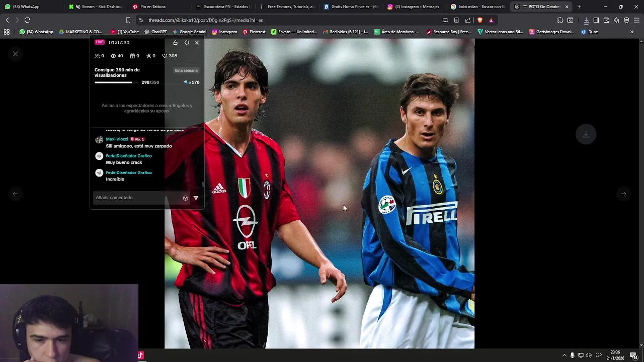Open the 'Esta semana' period selector

(x=186, y=70)
